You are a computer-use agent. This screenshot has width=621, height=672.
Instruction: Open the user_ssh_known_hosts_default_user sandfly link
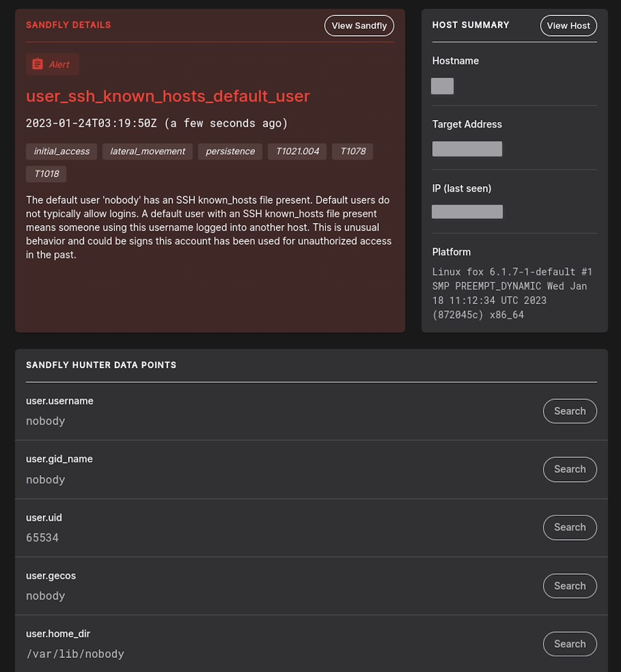(x=168, y=96)
